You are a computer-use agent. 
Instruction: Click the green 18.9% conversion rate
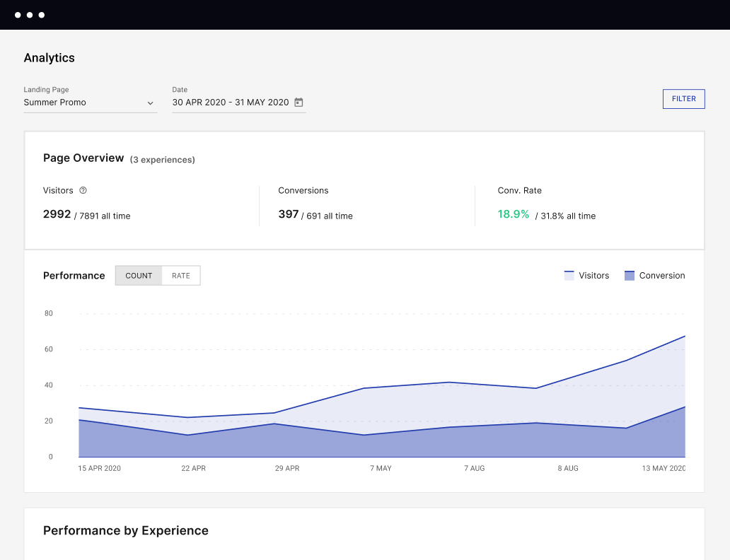click(x=513, y=214)
